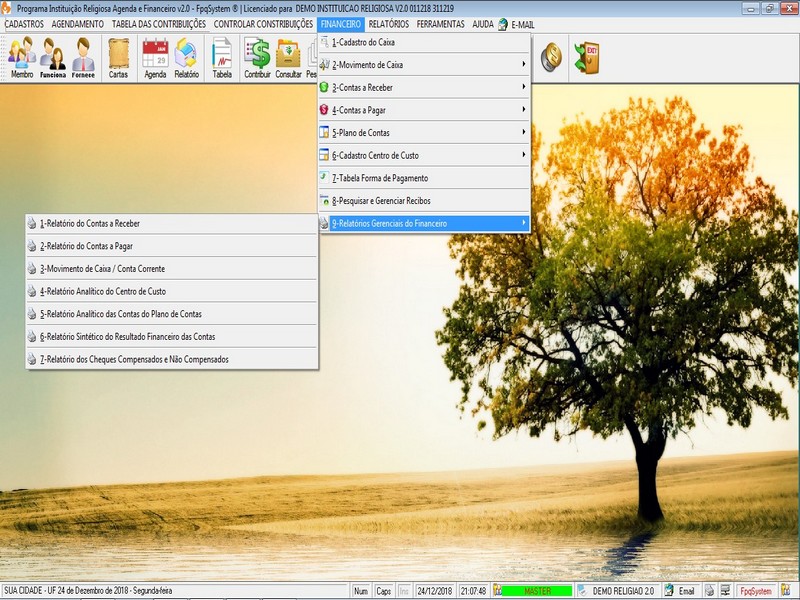The width and height of the screenshot is (800, 600).
Task: Click the 21:07:48 clock in status bar
Action: pyautogui.click(x=473, y=591)
